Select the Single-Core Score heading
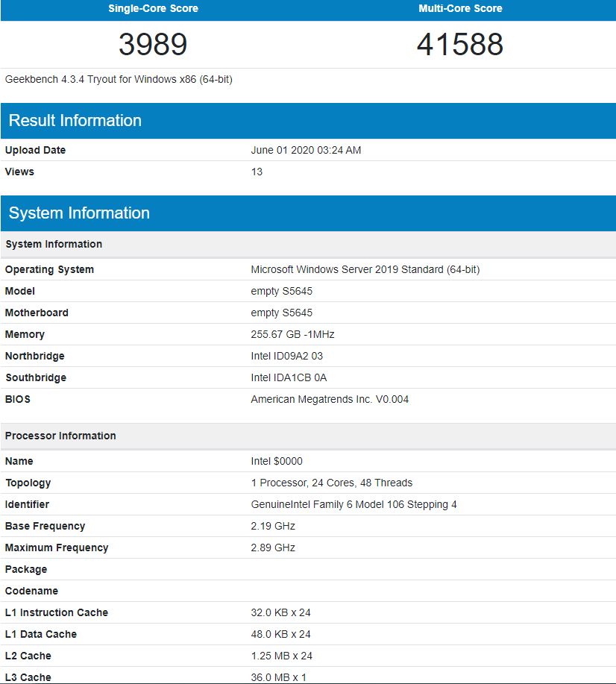Screen dimensions: 616x684 tap(153, 8)
